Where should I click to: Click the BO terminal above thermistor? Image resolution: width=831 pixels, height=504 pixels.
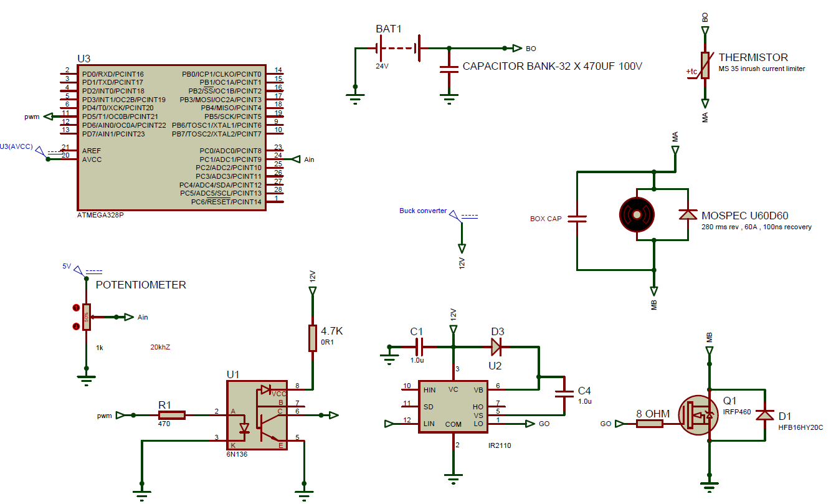pos(705,32)
